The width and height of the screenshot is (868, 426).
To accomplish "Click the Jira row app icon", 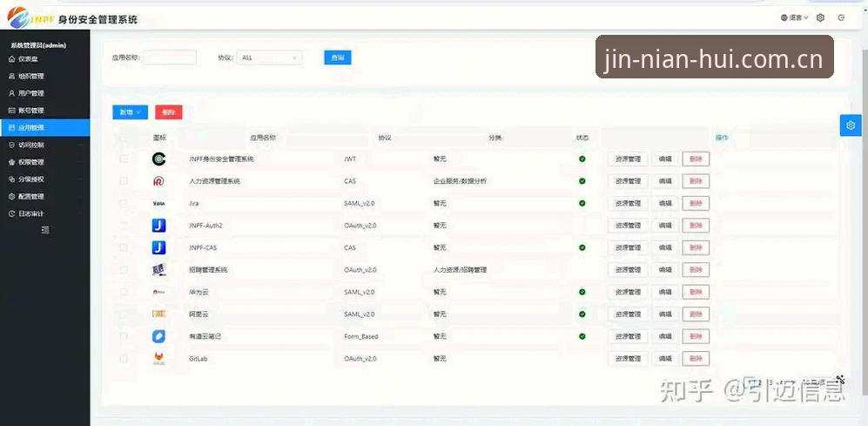I will (x=158, y=203).
